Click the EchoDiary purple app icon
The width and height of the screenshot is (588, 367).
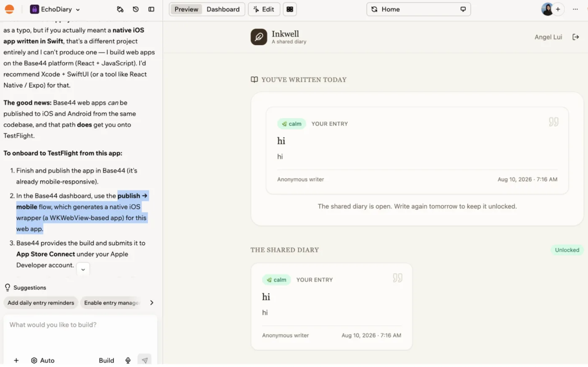coord(34,9)
